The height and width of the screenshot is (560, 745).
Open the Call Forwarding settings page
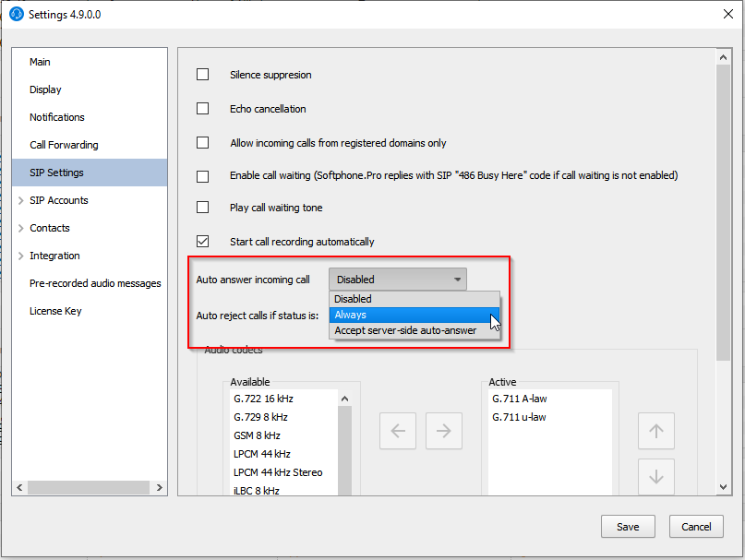[x=64, y=145]
